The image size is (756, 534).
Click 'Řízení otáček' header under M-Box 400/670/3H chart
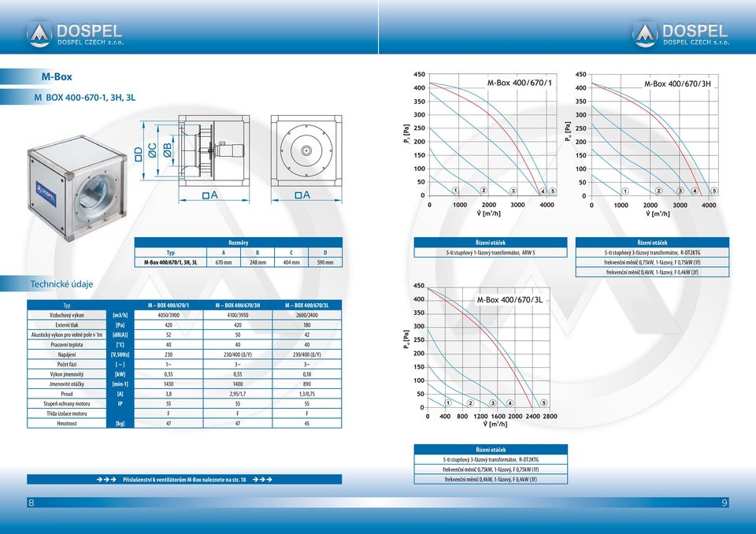point(652,243)
